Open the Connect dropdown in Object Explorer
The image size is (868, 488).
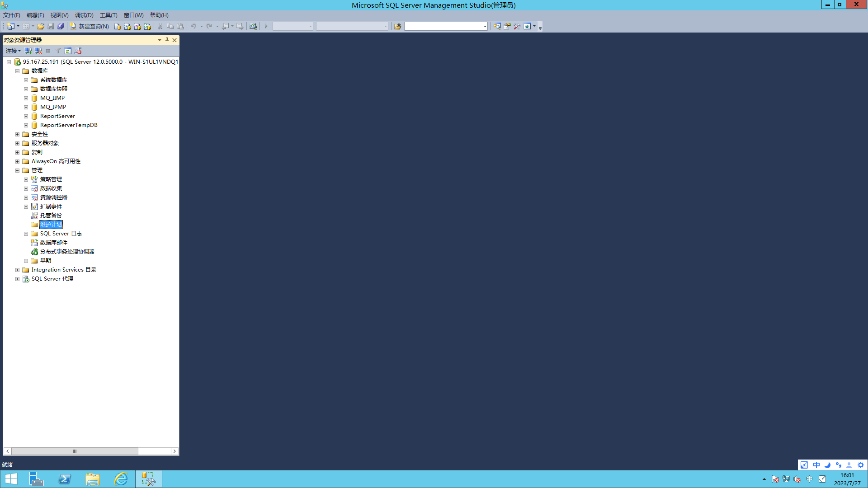click(13, 51)
